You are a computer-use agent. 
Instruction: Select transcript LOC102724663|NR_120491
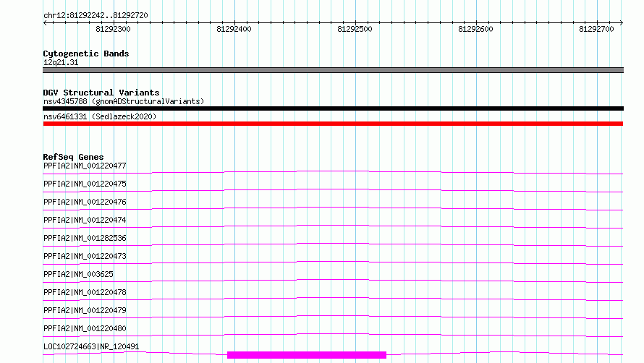(91, 346)
